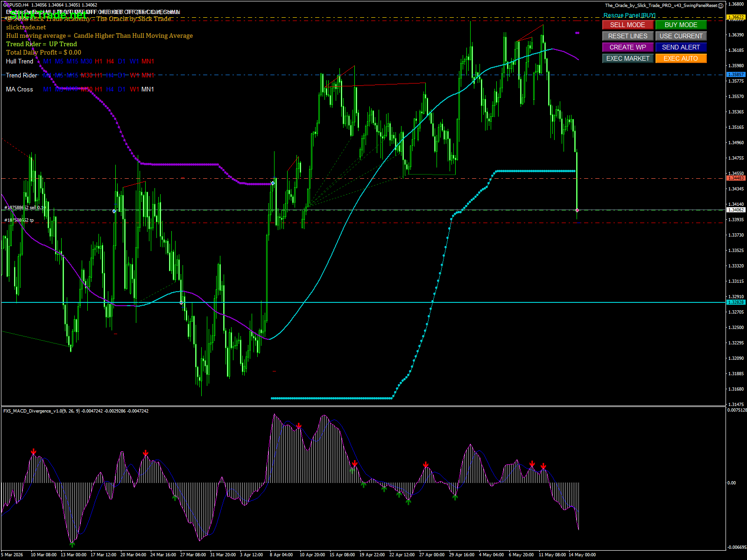Viewport: 747px width, 560px height.
Task: Click H1 in the MA Cross row
Action: pos(99,89)
